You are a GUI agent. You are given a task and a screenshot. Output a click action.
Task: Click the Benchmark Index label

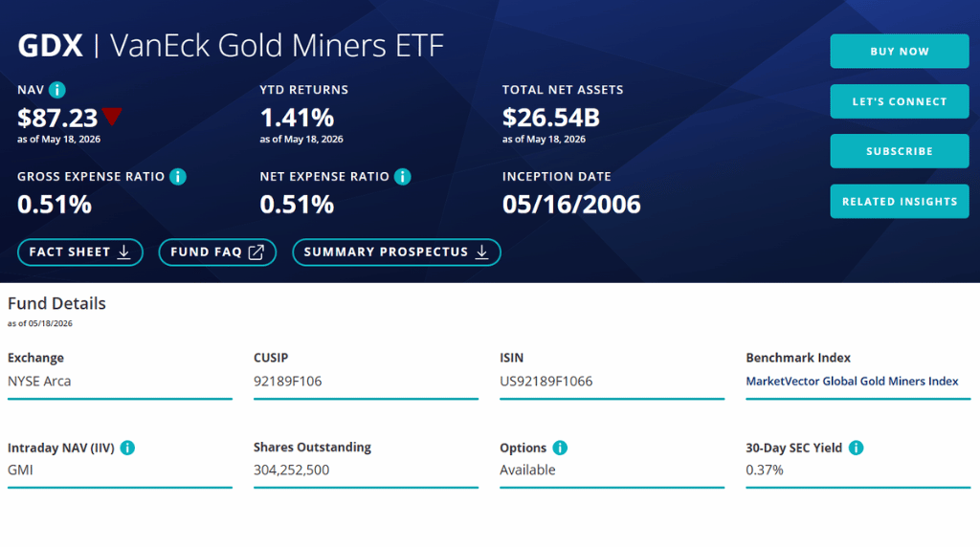coord(798,358)
